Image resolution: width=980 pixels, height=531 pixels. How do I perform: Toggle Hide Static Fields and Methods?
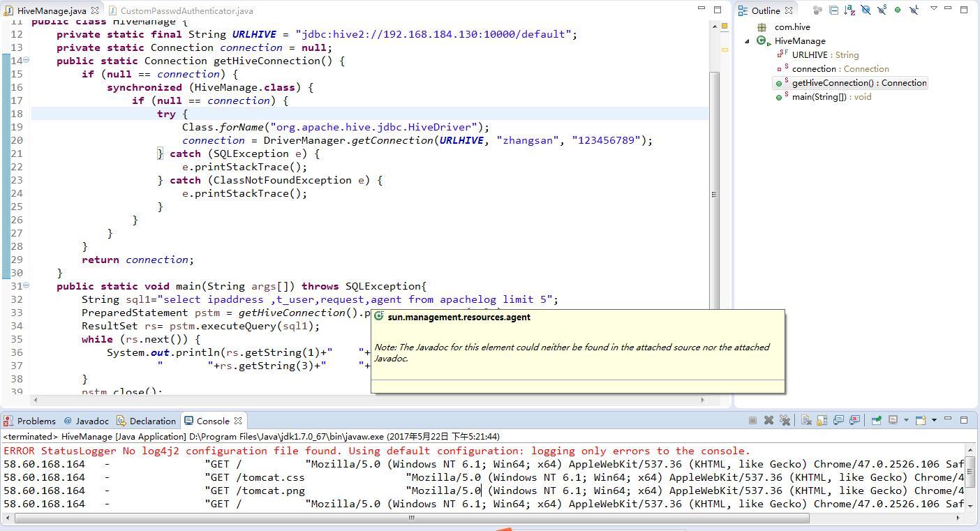[882, 10]
